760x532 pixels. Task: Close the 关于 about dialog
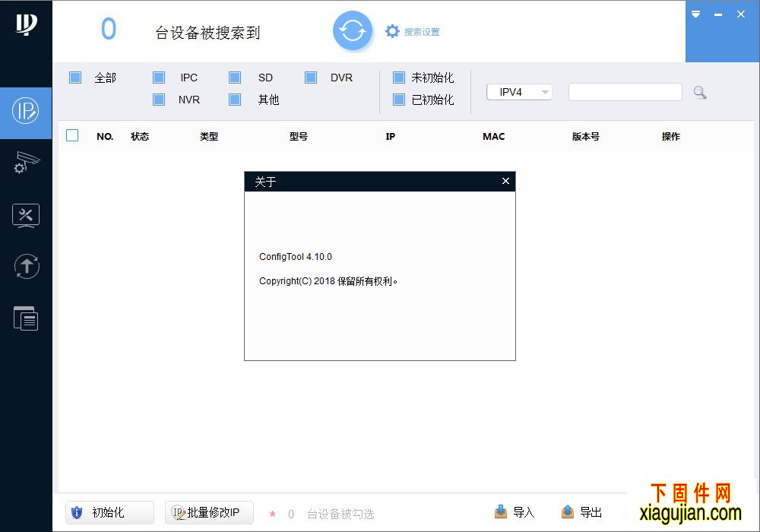point(505,181)
